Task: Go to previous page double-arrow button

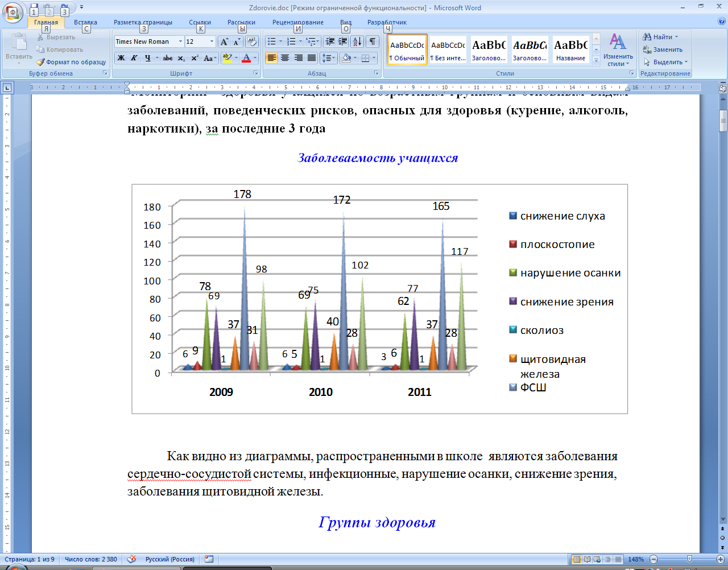Action: (x=723, y=530)
